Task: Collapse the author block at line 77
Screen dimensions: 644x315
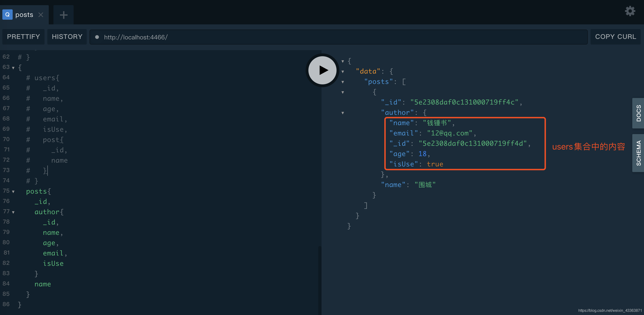Action: pos(13,212)
